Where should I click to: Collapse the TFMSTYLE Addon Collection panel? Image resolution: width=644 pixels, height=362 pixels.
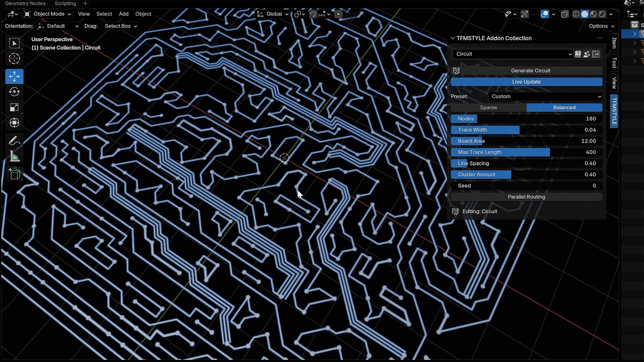(453, 38)
